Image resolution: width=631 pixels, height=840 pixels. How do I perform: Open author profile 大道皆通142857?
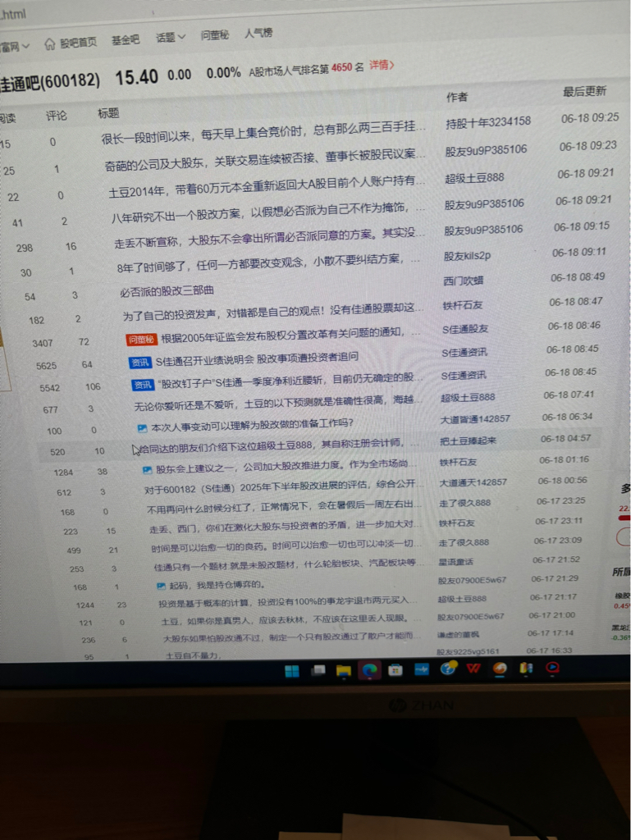pos(475,419)
